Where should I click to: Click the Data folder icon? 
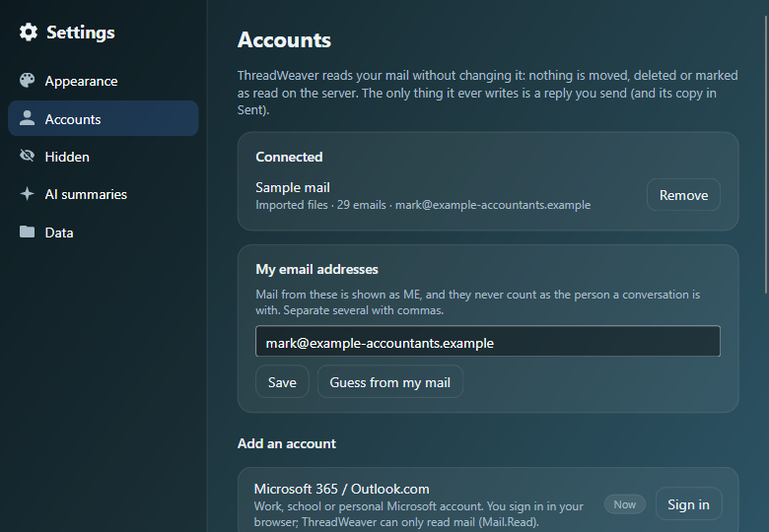pyautogui.click(x=27, y=232)
